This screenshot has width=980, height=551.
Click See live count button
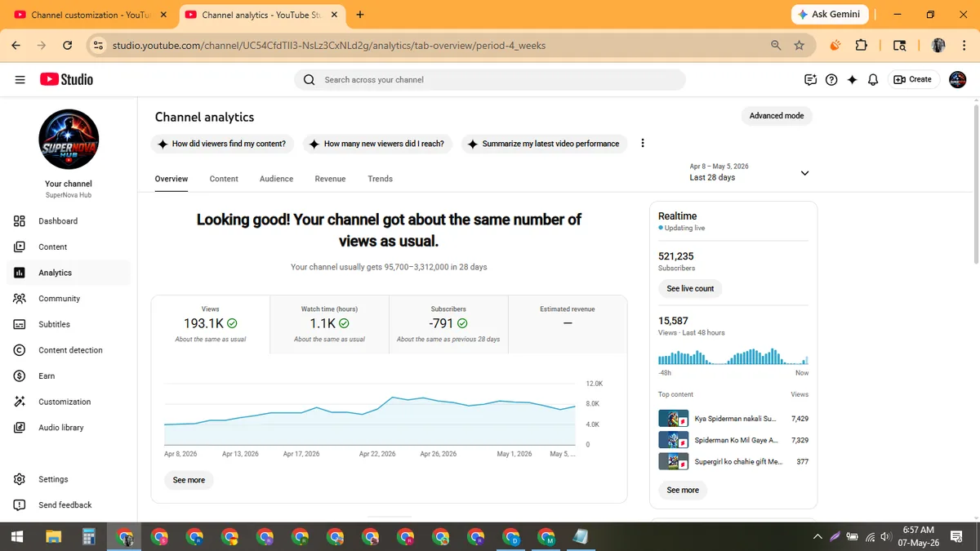pos(690,288)
